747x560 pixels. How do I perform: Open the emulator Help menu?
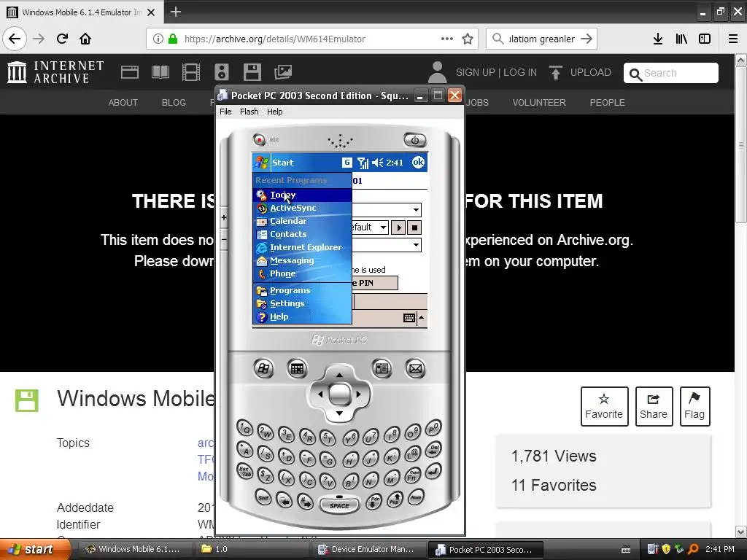tap(274, 112)
